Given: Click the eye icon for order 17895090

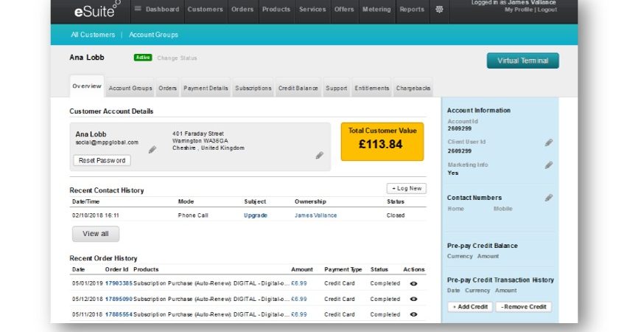Looking at the screenshot, I should 413,299.
